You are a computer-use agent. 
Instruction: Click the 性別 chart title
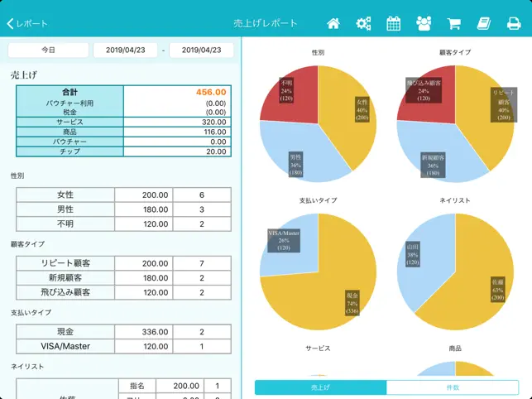click(318, 53)
